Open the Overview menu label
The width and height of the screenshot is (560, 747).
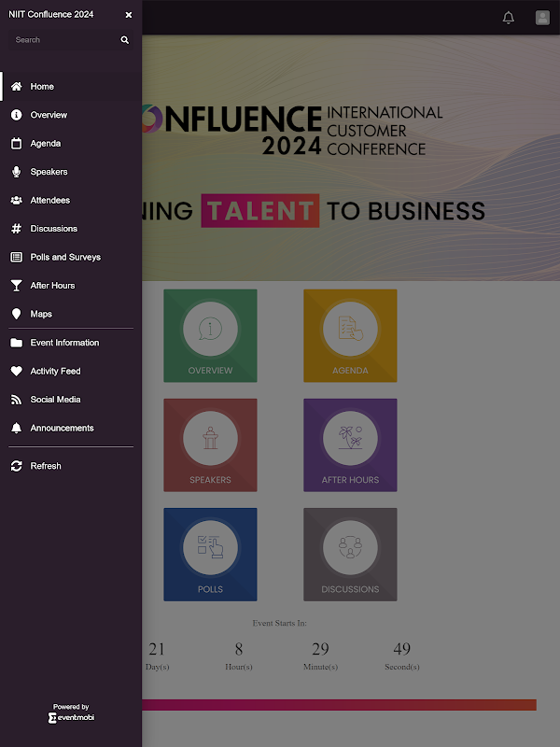[49, 115]
